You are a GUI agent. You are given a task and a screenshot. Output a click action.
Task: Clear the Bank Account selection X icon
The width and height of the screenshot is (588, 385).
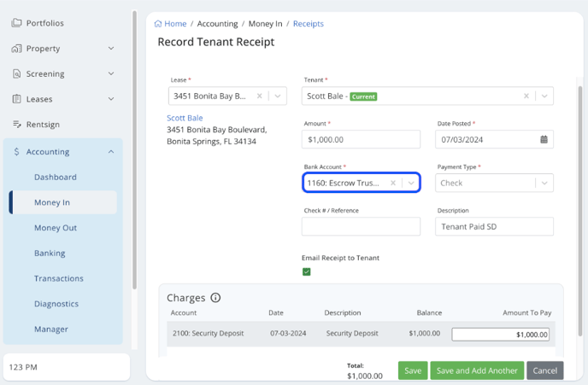393,183
